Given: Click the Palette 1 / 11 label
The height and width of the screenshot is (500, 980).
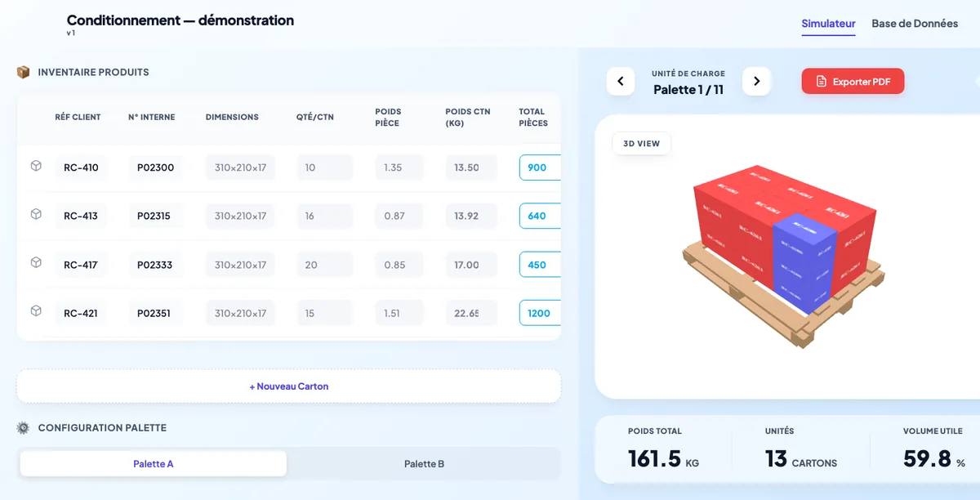Looking at the screenshot, I should click(688, 90).
